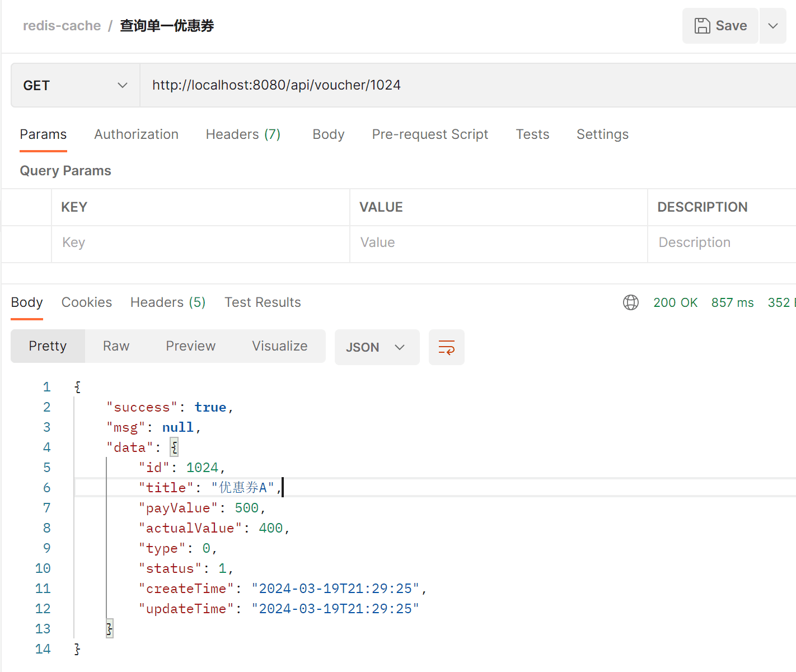Click the "payValue" value 500
The width and height of the screenshot is (796, 672).
coord(247,508)
